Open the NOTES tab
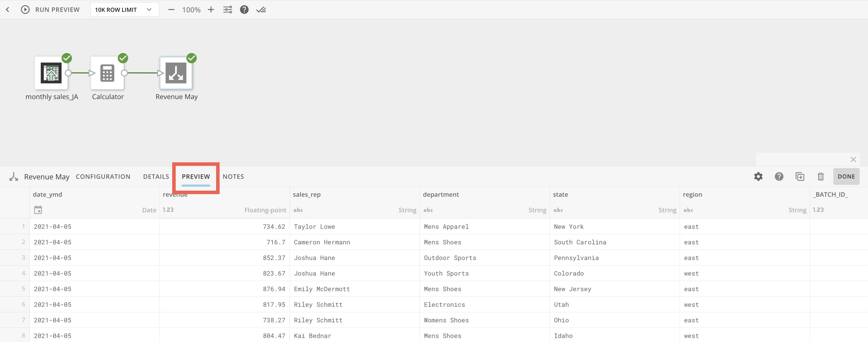 point(233,176)
